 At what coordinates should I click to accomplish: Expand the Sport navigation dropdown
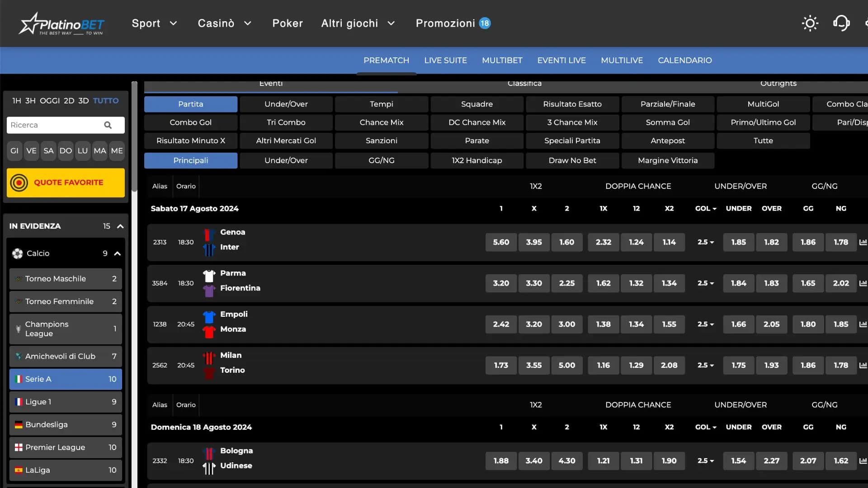click(155, 23)
